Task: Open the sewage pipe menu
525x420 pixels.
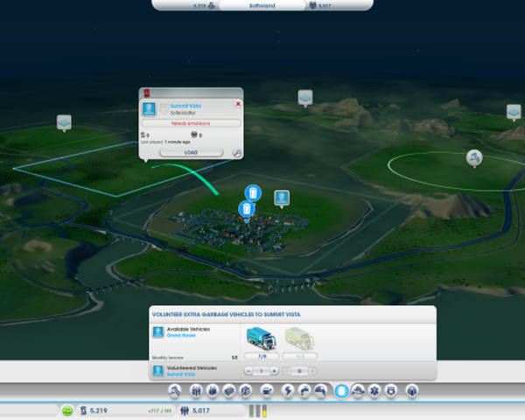Action: point(320,391)
